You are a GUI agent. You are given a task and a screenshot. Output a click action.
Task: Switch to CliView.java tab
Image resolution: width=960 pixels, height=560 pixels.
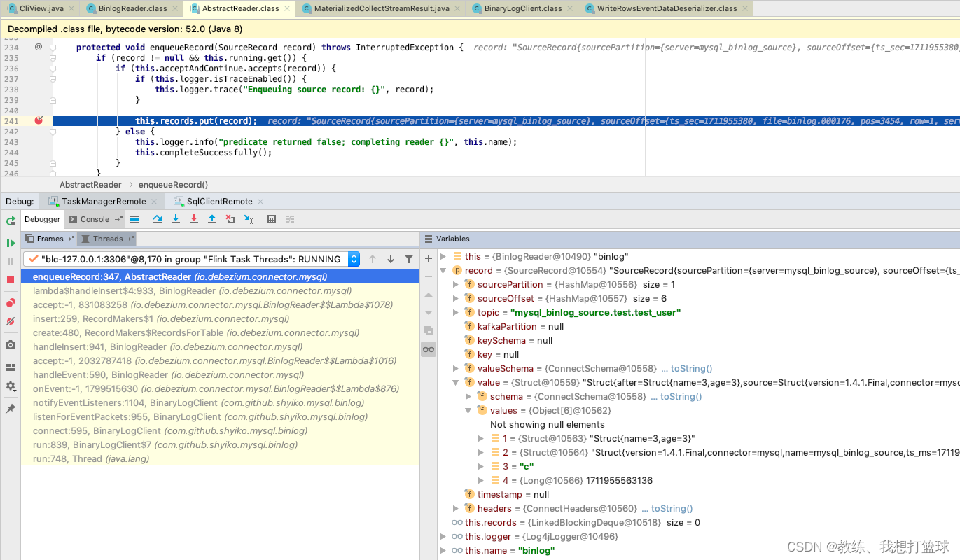pos(40,8)
